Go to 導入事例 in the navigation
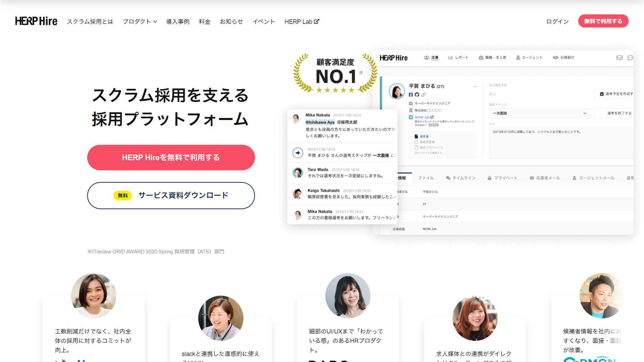Screen dimensions: 644x362 point(178,21)
